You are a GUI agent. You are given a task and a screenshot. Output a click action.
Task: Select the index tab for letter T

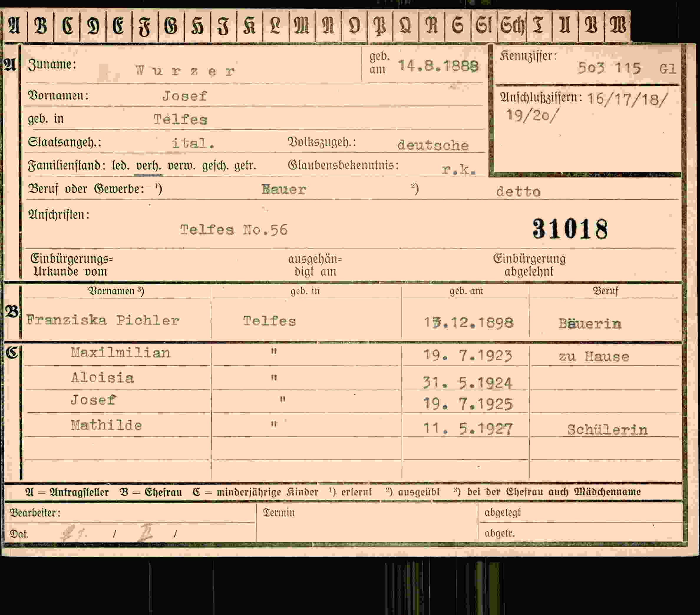click(x=539, y=26)
